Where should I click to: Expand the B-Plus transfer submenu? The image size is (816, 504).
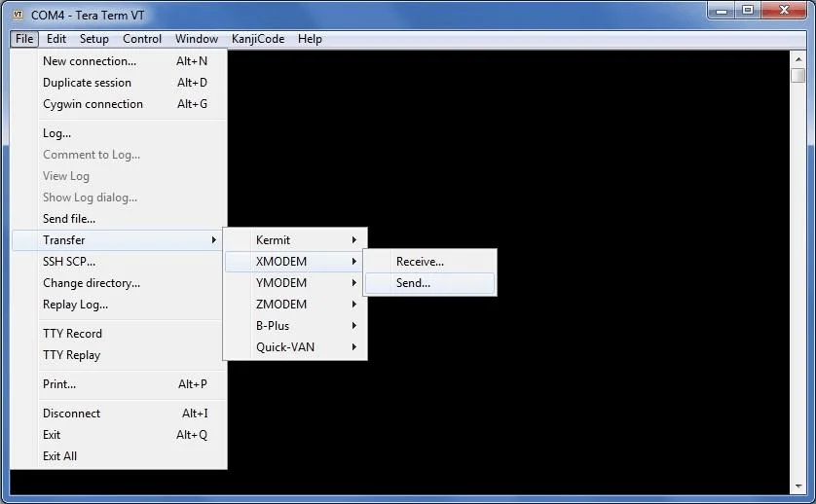coord(295,326)
